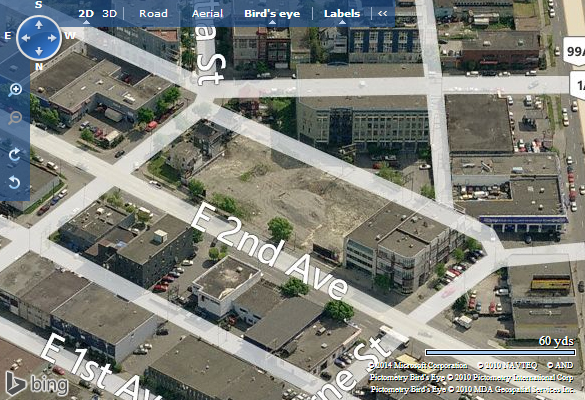
Task: Collapse the toolbar with the double chevron
Action: (382, 13)
